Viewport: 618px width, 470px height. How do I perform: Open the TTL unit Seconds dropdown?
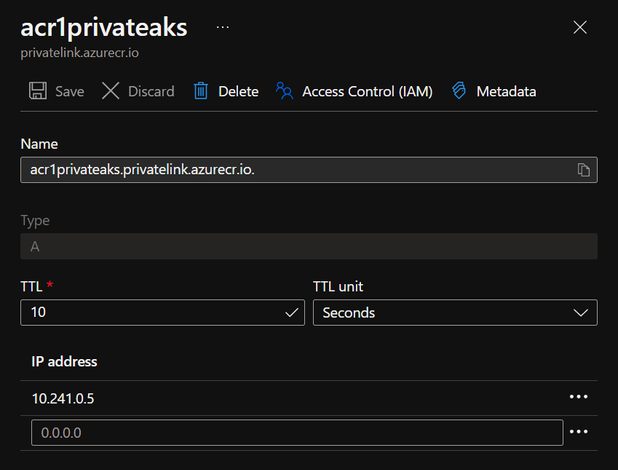tap(455, 313)
